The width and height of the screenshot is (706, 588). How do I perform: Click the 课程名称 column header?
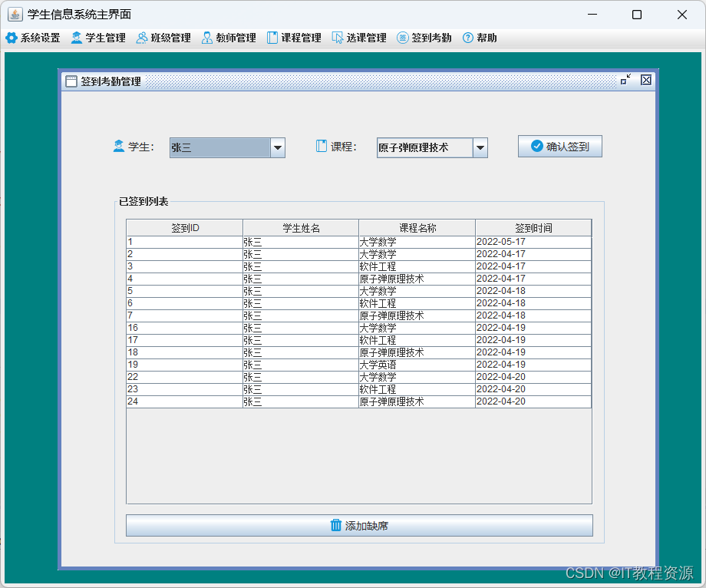click(x=417, y=228)
